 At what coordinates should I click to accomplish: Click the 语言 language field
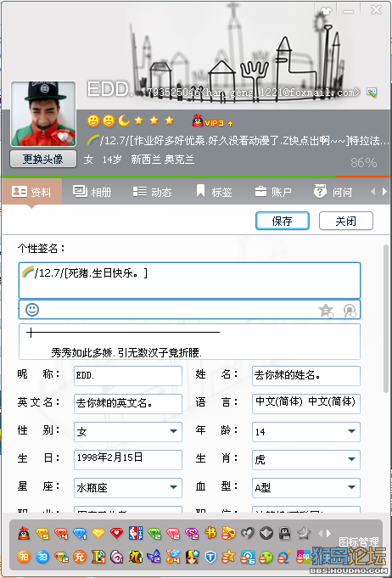click(x=306, y=404)
